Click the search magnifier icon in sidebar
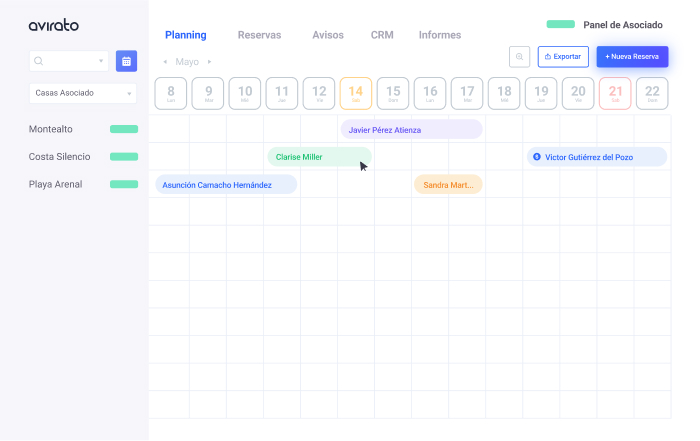The height and width of the screenshot is (441, 700). click(x=39, y=61)
